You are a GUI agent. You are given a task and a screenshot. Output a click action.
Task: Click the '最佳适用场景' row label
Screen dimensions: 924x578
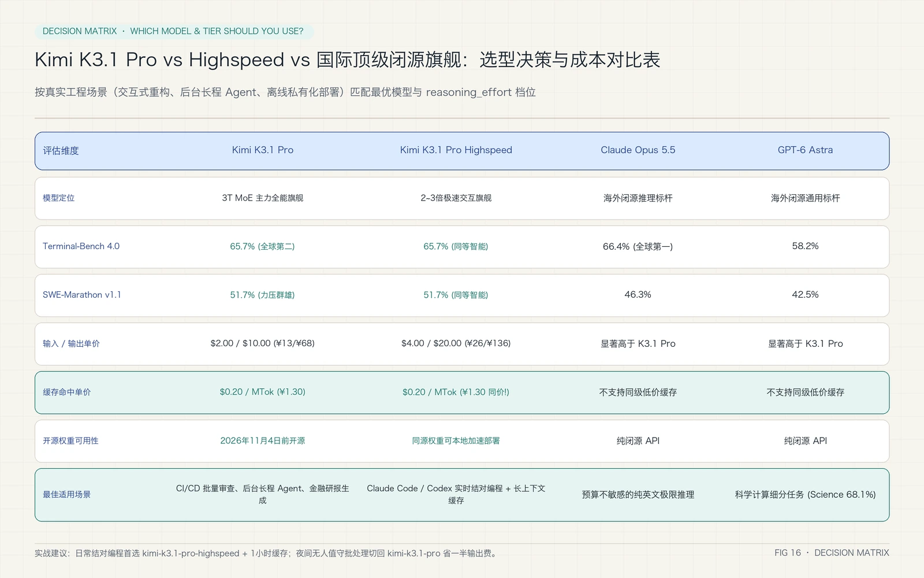(x=67, y=495)
